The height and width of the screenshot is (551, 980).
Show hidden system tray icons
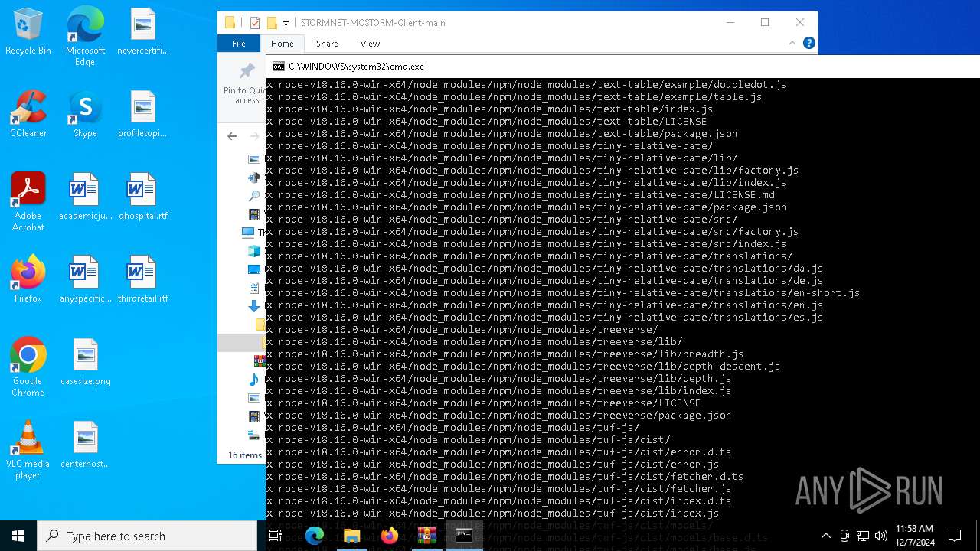point(825,536)
